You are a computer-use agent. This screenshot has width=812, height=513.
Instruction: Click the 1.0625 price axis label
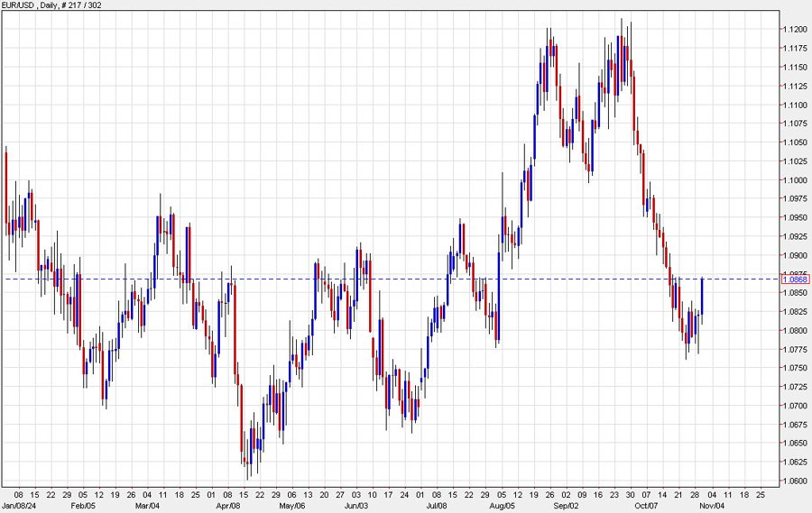tap(795, 463)
